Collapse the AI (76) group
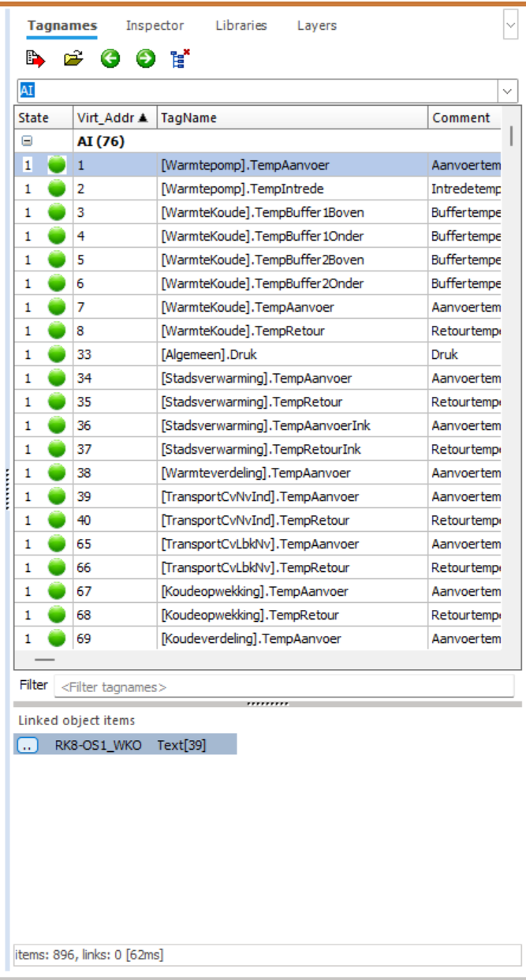 pos(27,141)
